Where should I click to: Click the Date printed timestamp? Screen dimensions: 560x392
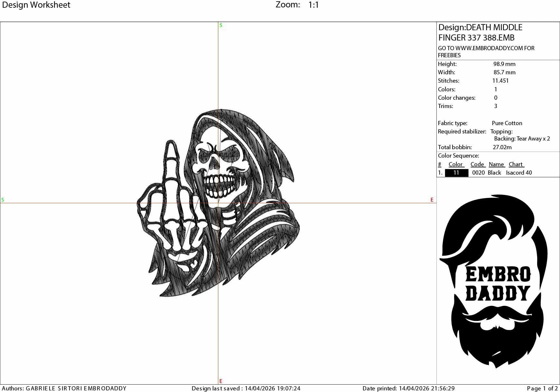408,388
